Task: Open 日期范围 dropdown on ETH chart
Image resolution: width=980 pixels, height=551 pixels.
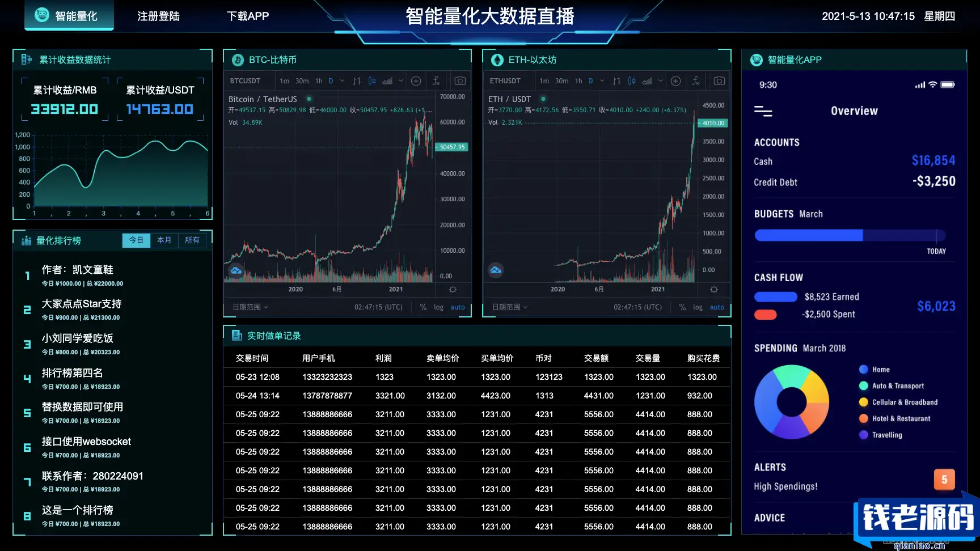Action: [510, 307]
